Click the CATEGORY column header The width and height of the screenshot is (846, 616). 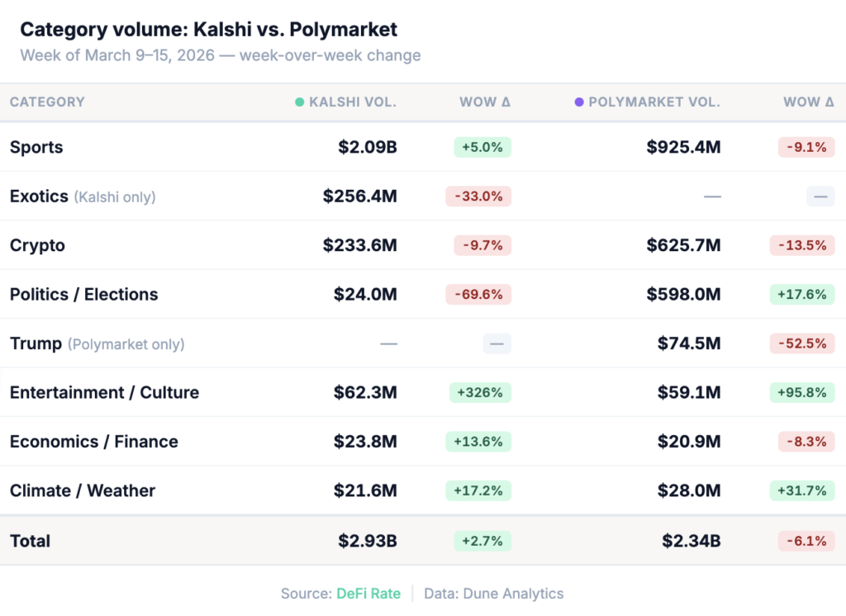point(47,102)
